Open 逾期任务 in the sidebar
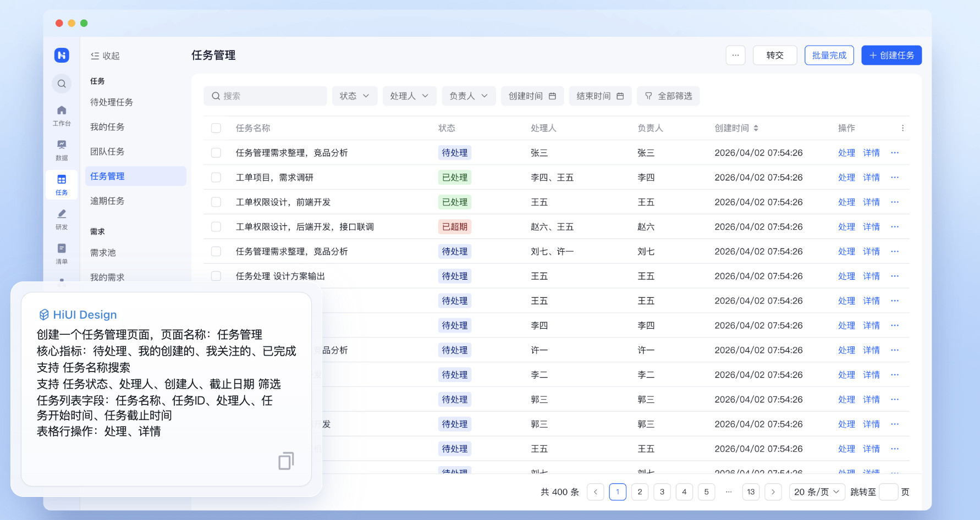 tap(135, 201)
